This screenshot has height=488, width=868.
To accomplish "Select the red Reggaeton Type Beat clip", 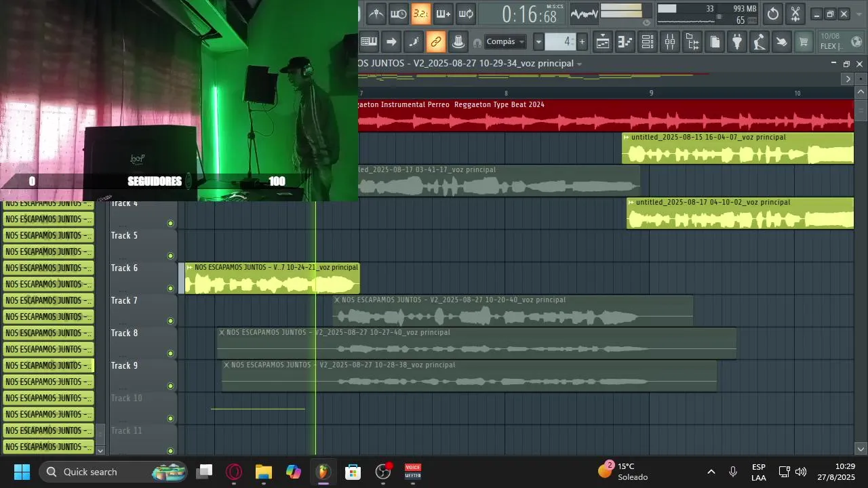I will click(606, 115).
